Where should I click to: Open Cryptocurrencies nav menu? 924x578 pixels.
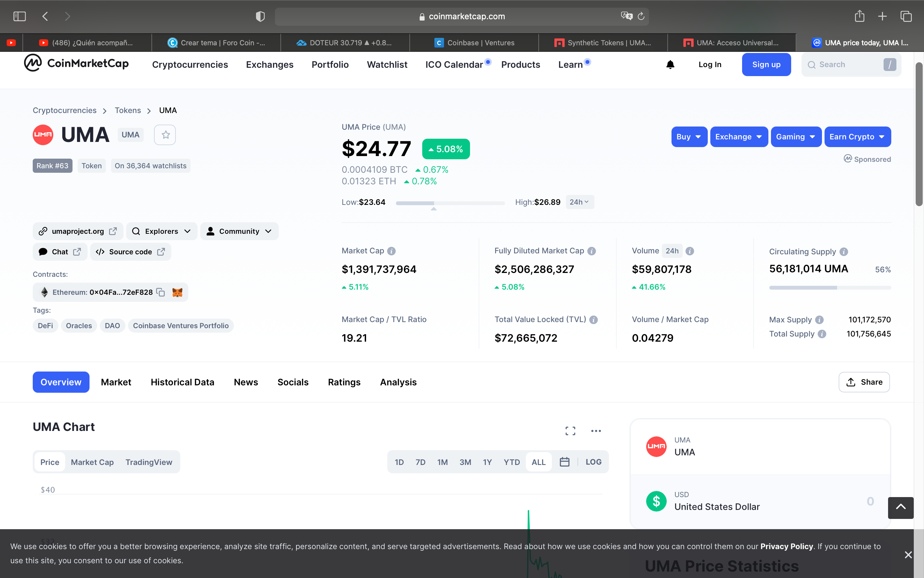[x=190, y=65]
